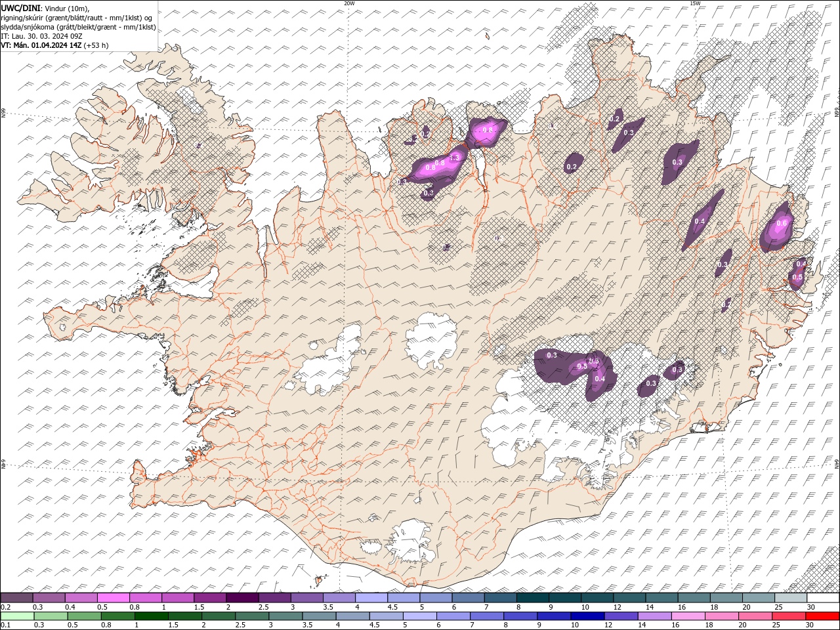
Task: Click the '0.2' label under the snow legend
Action: click(x=5, y=607)
